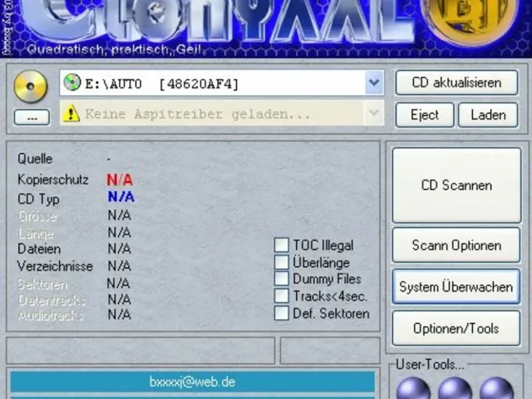Click System Überwachen button
The width and height of the screenshot is (532, 399).
click(x=456, y=287)
